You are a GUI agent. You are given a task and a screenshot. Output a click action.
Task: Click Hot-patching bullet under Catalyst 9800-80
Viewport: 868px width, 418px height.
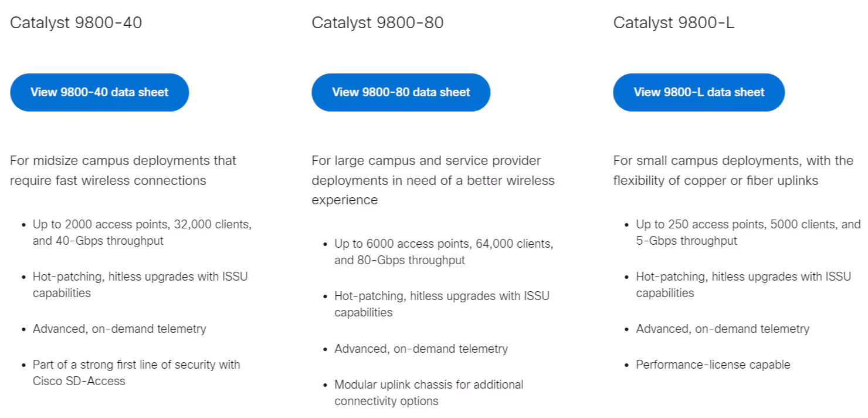(442, 304)
